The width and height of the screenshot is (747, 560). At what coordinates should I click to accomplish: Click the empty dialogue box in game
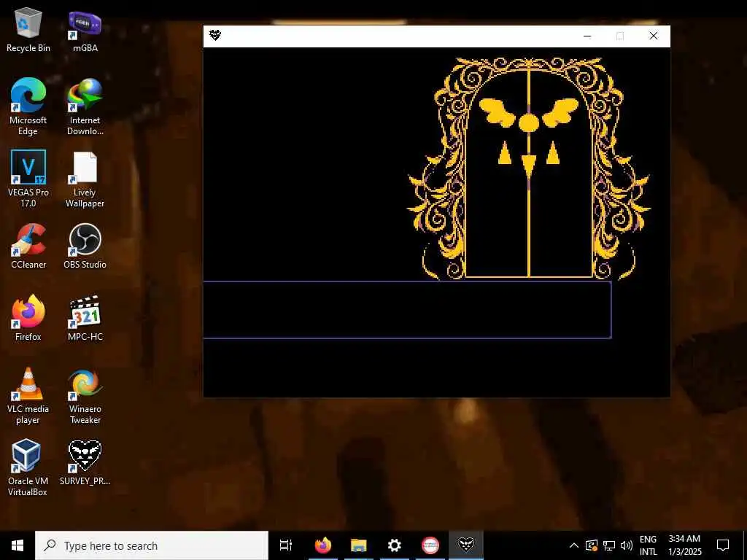tap(407, 310)
